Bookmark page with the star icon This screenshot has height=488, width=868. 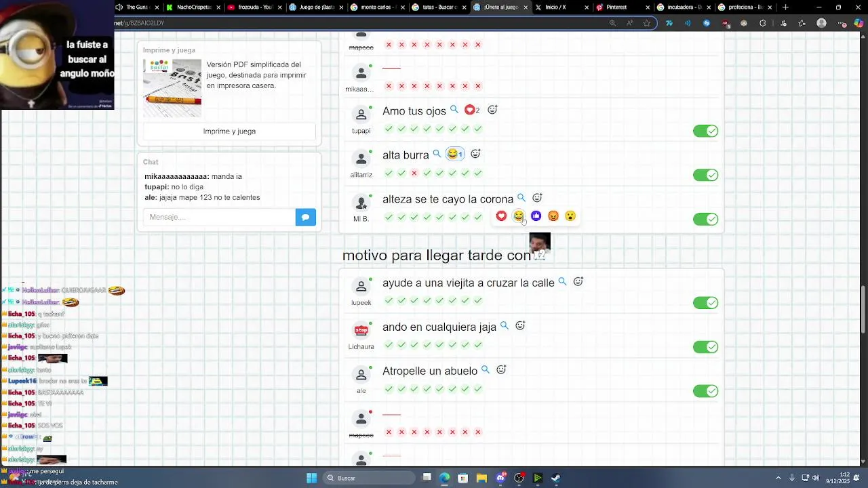coord(647,23)
